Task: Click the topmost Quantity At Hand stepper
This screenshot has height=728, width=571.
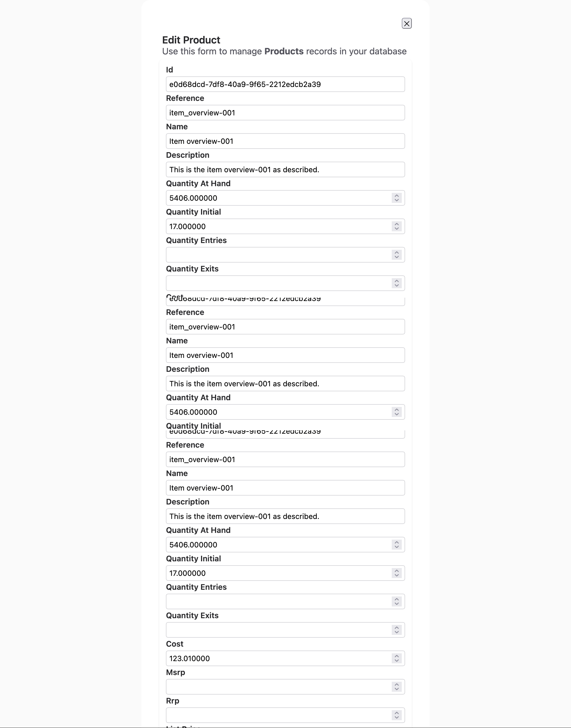Action: (x=396, y=198)
